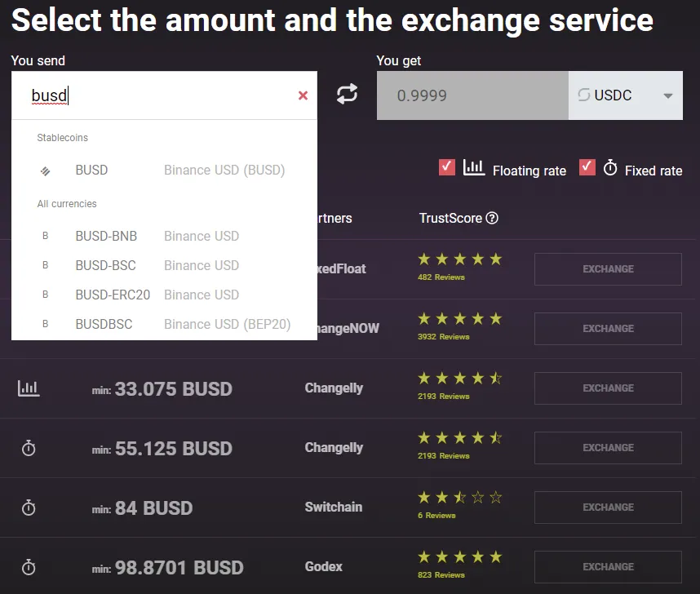Click the min: 98.8701 BUSD amount
Viewport: 700px width, 594px height.
[x=168, y=568]
